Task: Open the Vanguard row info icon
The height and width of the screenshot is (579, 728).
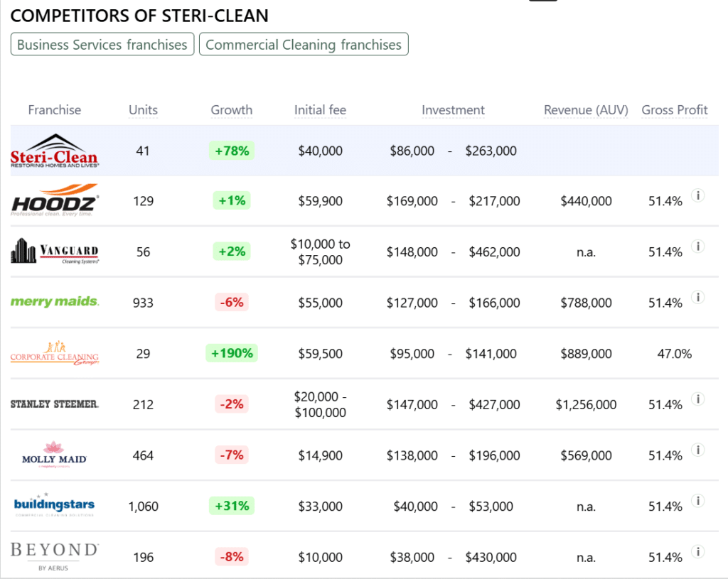Action: click(x=698, y=247)
